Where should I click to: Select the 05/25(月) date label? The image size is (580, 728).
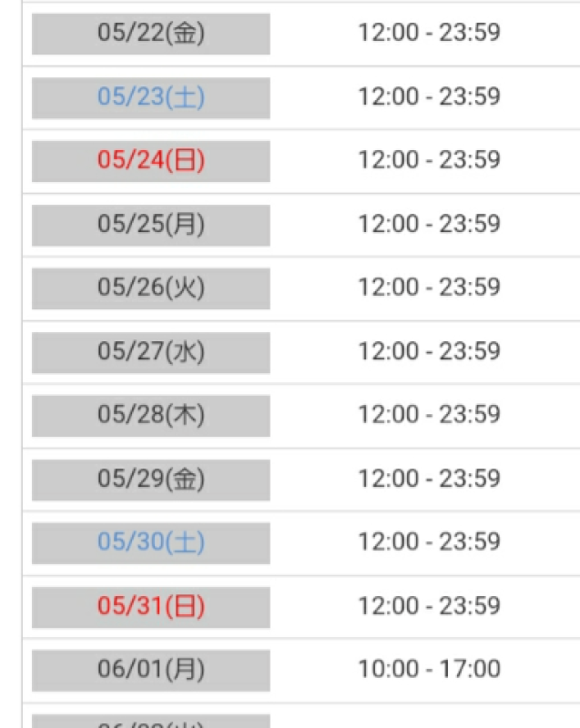151,225
